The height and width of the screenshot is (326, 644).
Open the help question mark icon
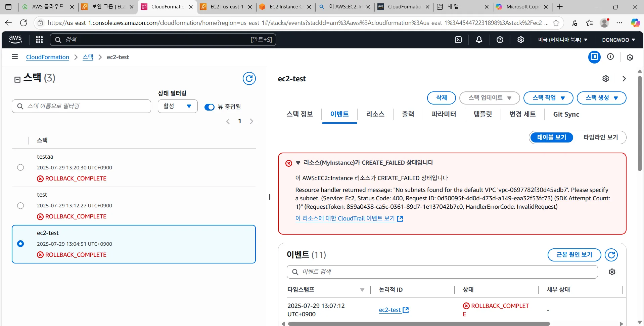click(500, 40)
